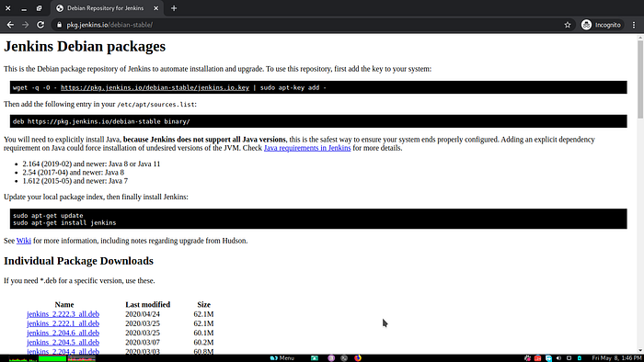Click the 60.2M size cell

tap(203, 343)
